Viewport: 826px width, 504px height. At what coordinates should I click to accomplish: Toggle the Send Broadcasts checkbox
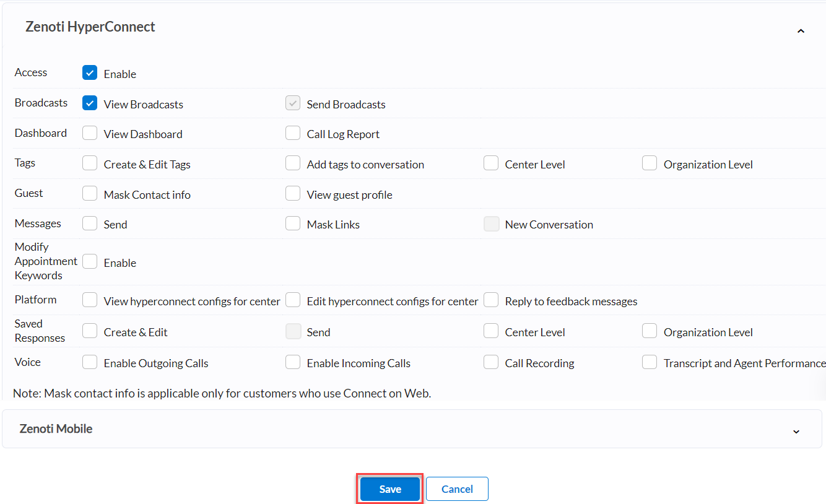[x=293, y=103]
